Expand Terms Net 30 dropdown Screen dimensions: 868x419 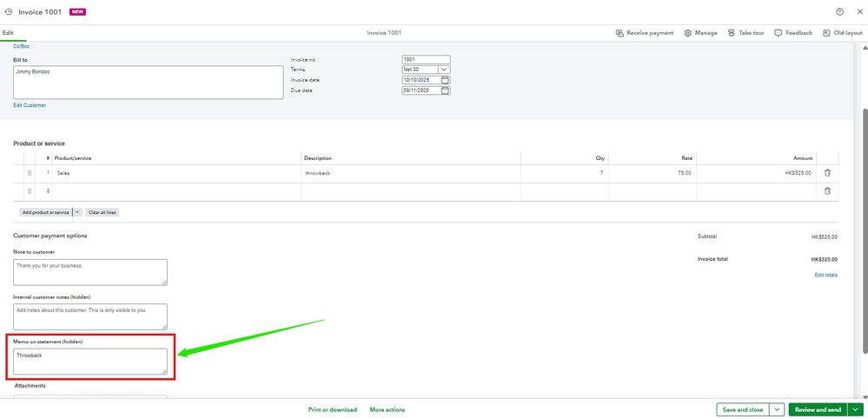(445, 70)
